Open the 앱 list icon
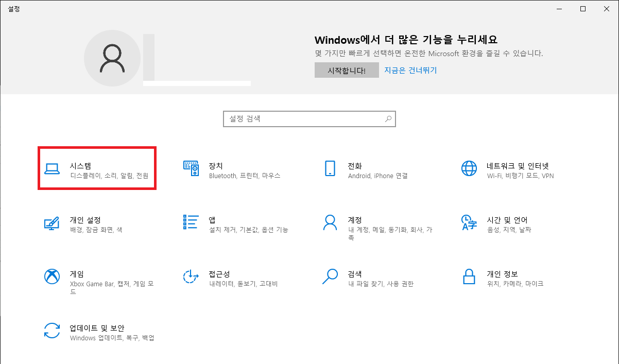619x364 pixels. [x=191, y=222]
